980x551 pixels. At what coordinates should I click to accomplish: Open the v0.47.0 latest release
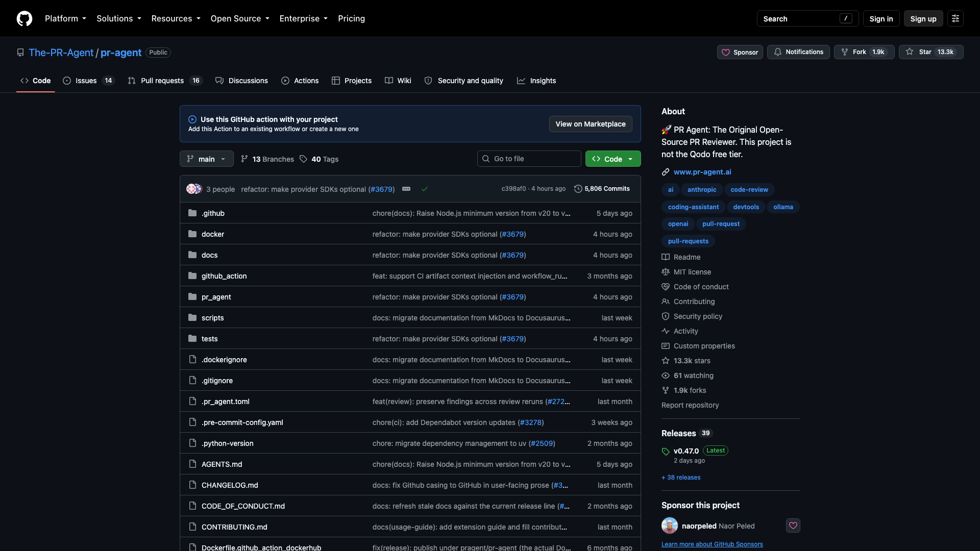686,451
